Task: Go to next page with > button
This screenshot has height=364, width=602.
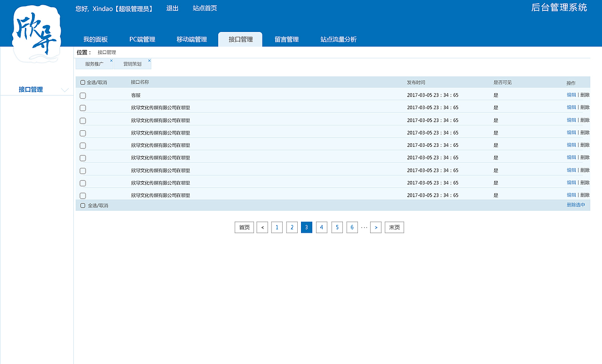Action: pyautogui.click(x=376, y=228)
